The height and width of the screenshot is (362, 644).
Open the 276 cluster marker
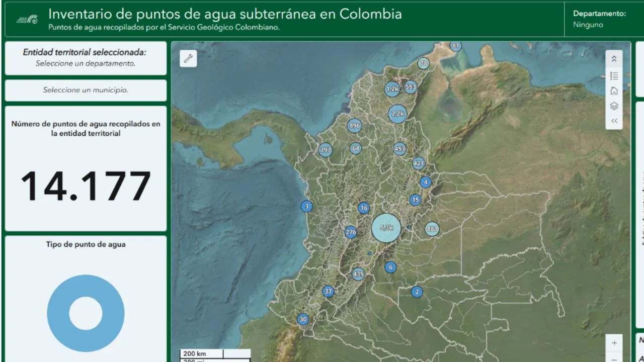(x=351, y=232)
